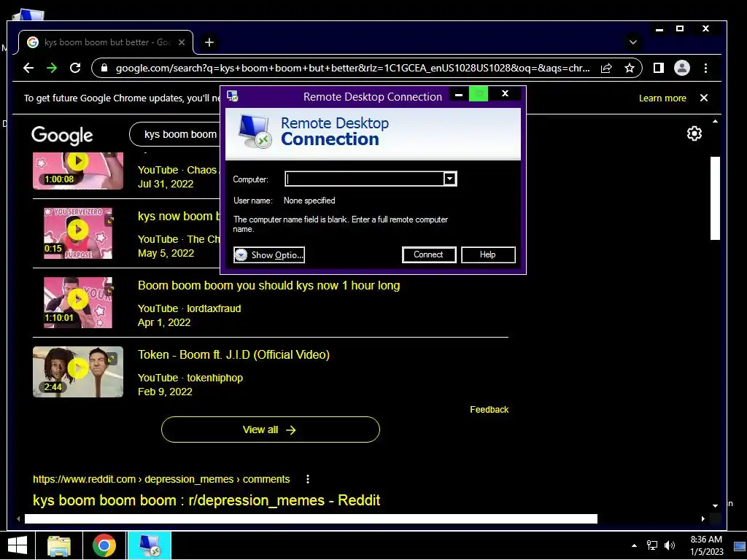Click the Chrome address bar URL
This screenshot has width=747, height=560.
point(352,68)
